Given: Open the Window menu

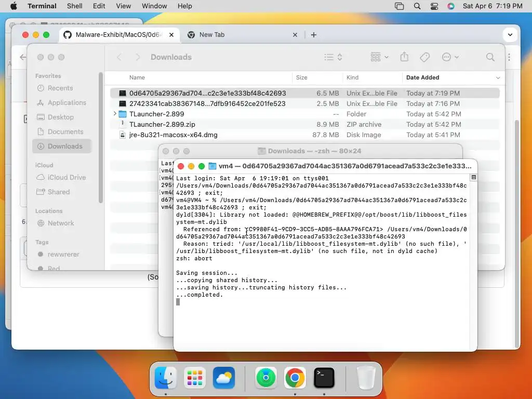Looking at the screenshot, I should (154, 6).
